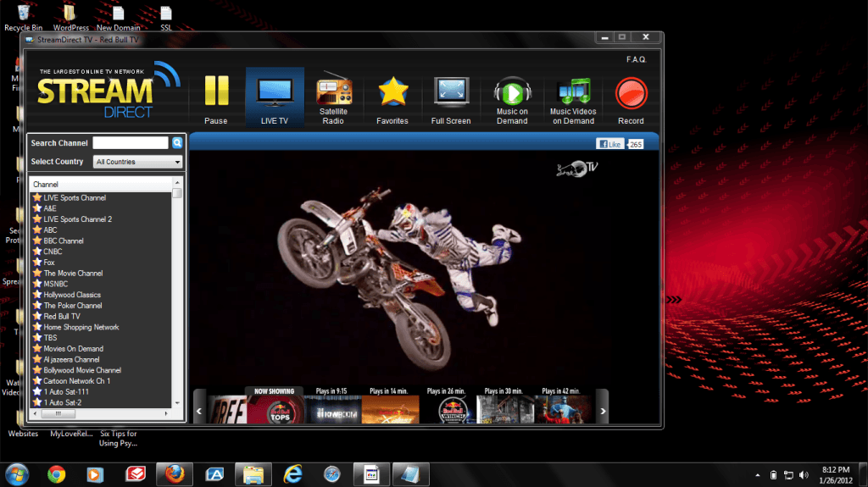This screenshot has height=487, width=868.
Task: Open the thumbnail playing in 9:15
Action: 332,410
